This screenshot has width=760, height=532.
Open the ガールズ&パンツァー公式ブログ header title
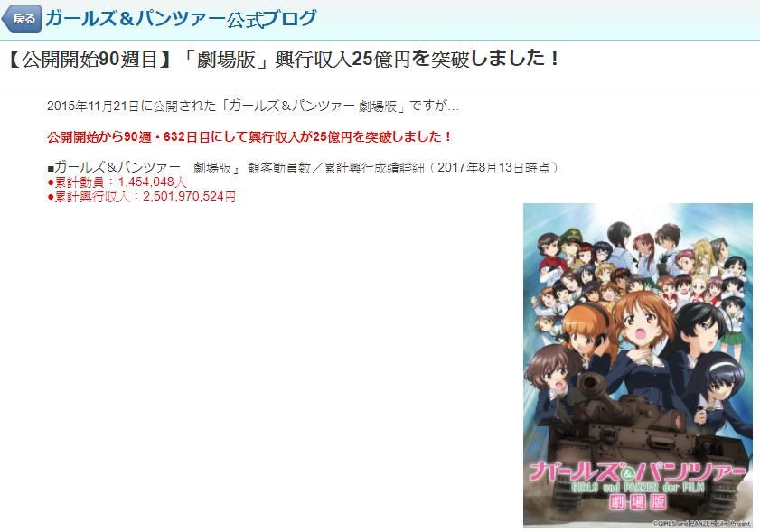click(181, 18)
